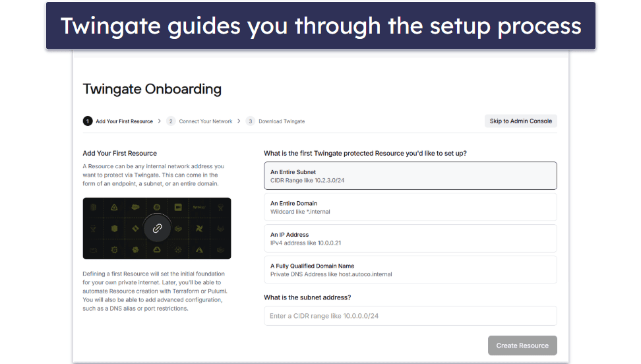Click the chevron after Connect Your Network

pos(239,121)
